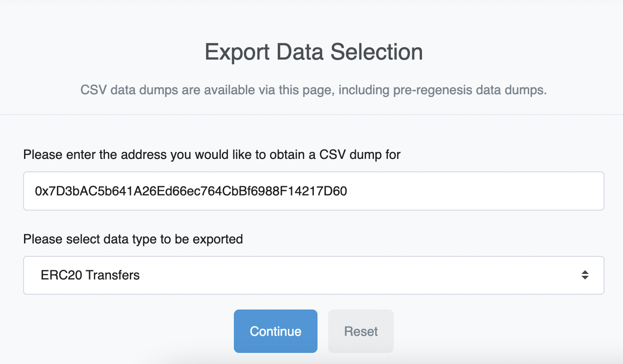Activate the blue Continue control
This screenshot has height=364, width=623.
coord(275,331)
